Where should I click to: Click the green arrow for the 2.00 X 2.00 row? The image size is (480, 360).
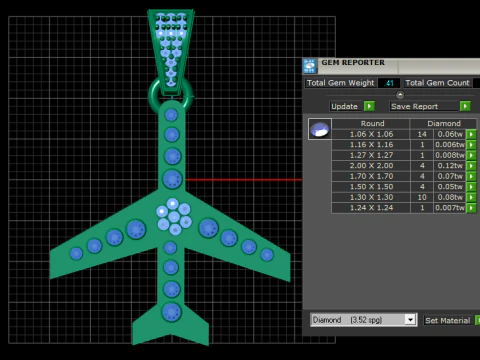471,166
